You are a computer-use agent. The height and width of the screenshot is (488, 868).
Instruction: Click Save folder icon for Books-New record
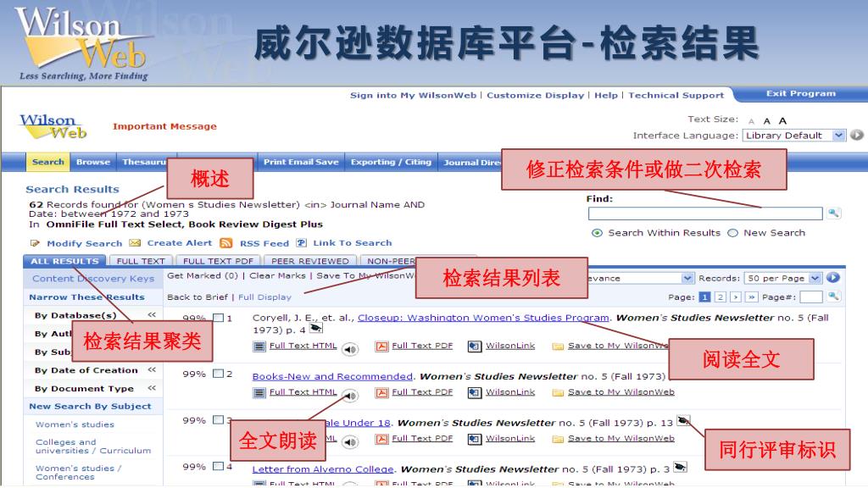558,393
